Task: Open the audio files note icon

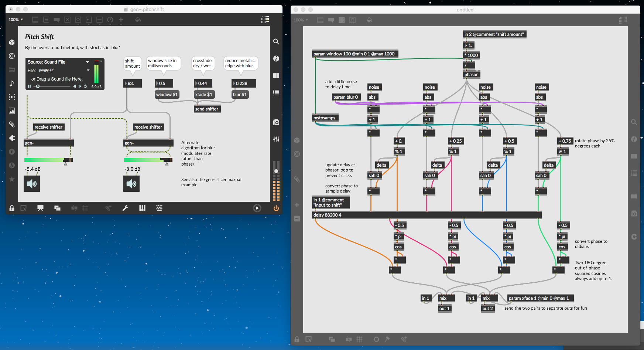Action: [12, 83]
